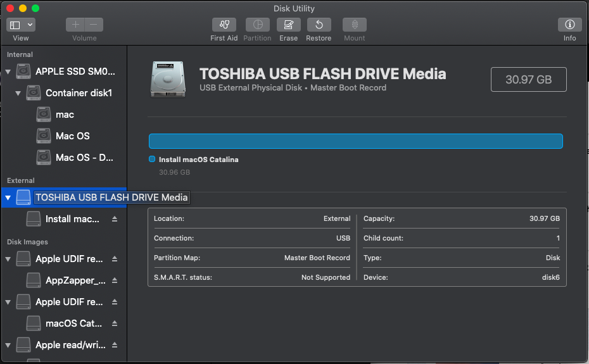The image size is (589, 364).
Task: Eject the macOS Catalina disk image
Action: point(115,323)
